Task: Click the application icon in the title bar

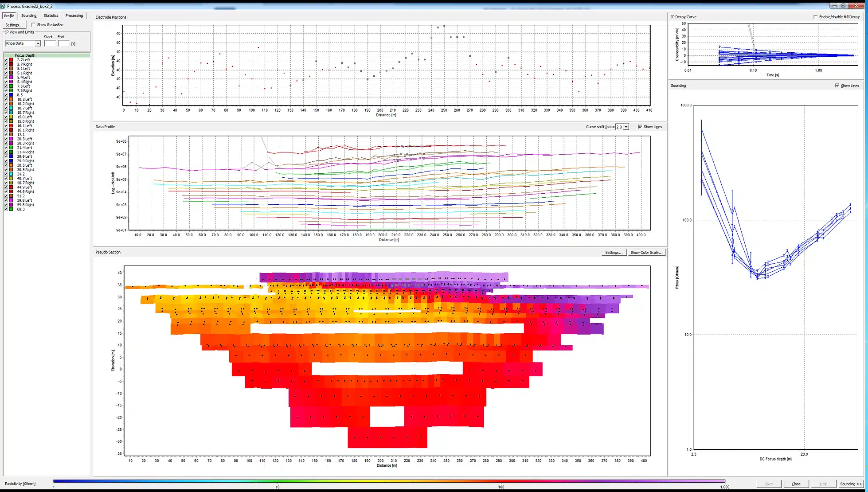Action: 3,6
